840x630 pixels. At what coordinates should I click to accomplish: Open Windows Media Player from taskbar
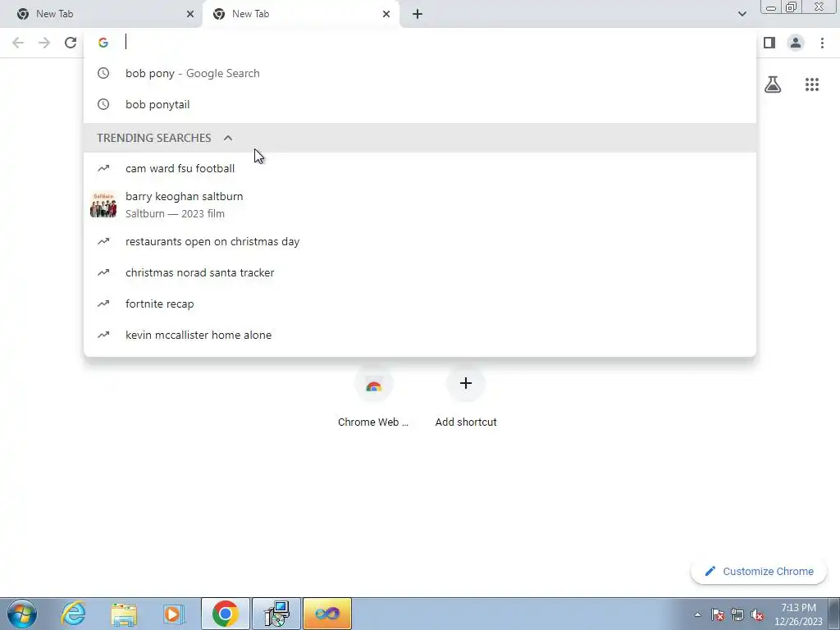(174, 614)
